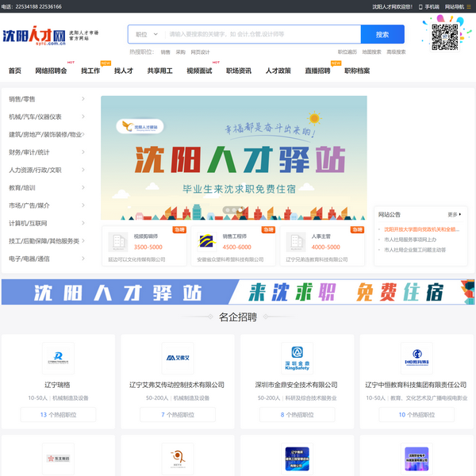Expand the 销售/零售 category arrow
The height and width of the screenshot is (476, 476).
pos(83,99)
